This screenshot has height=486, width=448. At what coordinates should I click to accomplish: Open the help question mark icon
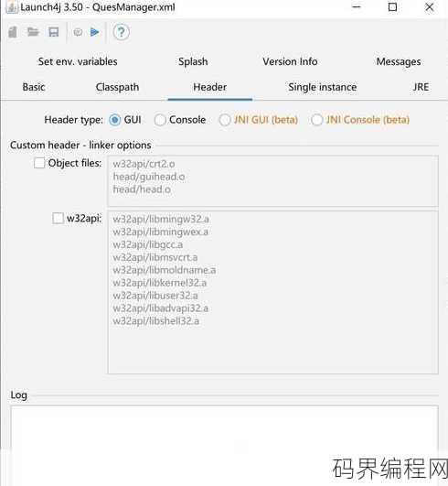[x=121, y=32]
